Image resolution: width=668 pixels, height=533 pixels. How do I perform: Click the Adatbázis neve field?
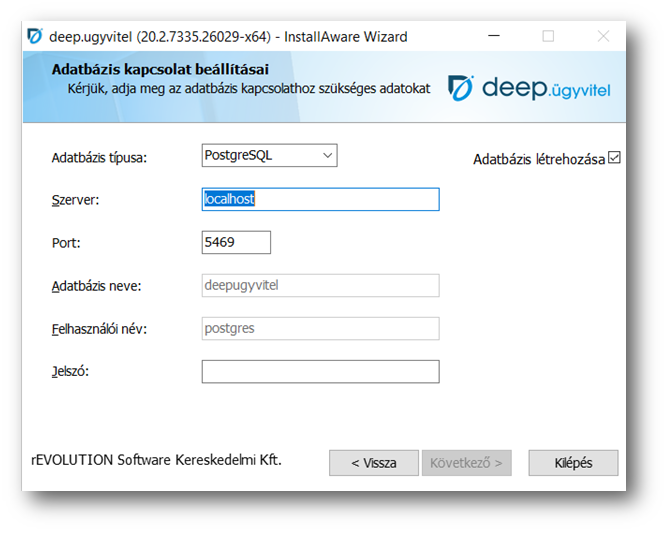320,286
